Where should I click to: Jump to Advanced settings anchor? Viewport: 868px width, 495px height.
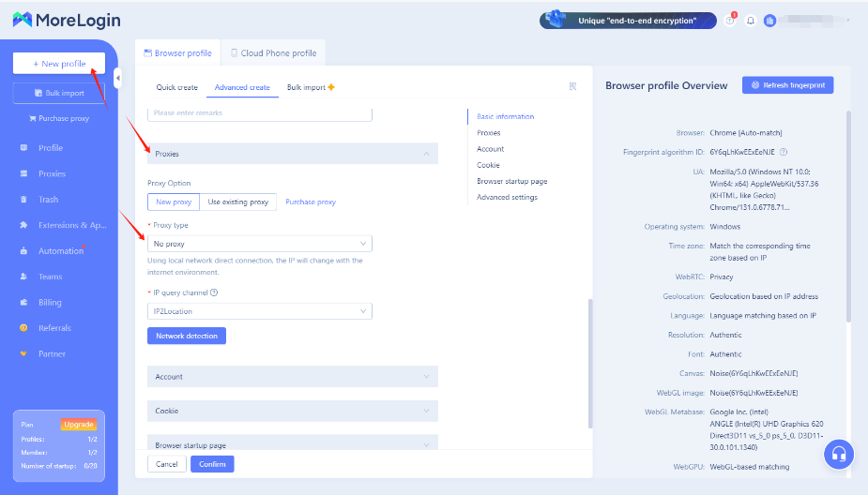(507, 197)
